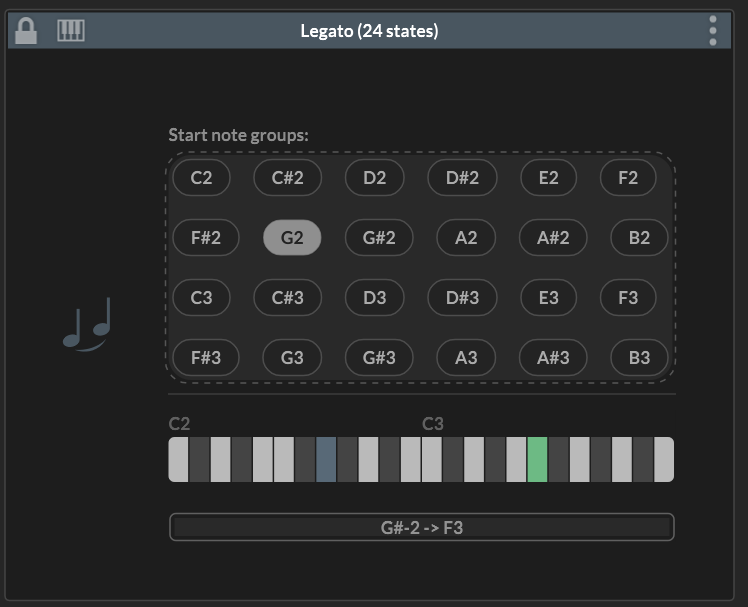748x607 pixels.
Task: Toggle the highlighted G2 note group
Action: pos(292,238)
